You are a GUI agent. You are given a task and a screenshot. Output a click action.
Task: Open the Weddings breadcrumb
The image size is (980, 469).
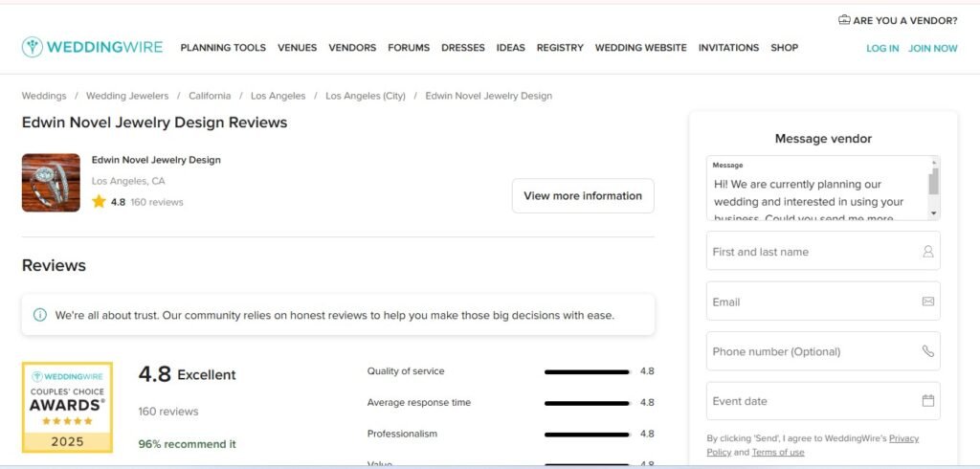tap(44, 96)
